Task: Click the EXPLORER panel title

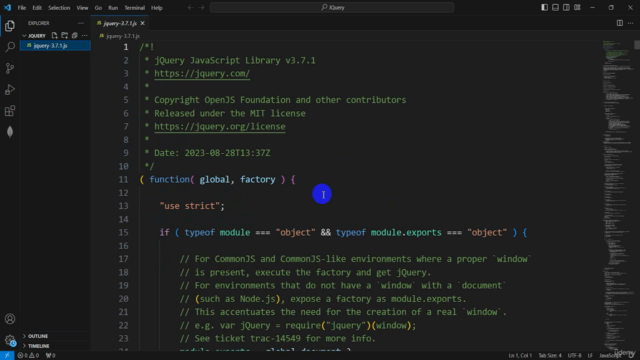Action: coord(39,23)
